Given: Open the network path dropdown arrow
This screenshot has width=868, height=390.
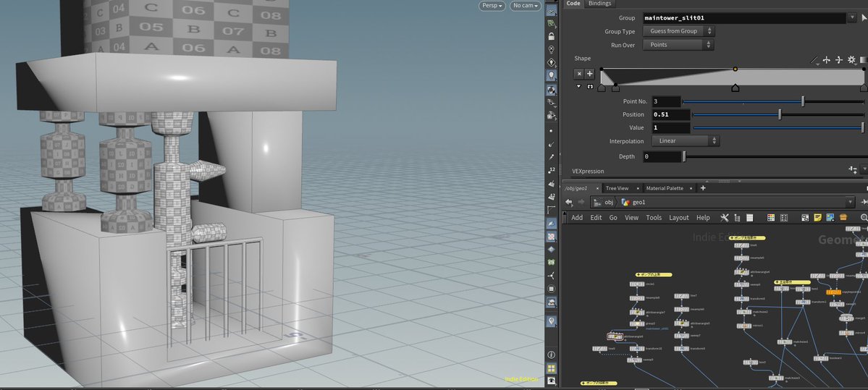Looking at the screenshot, I should coord(851,203).
